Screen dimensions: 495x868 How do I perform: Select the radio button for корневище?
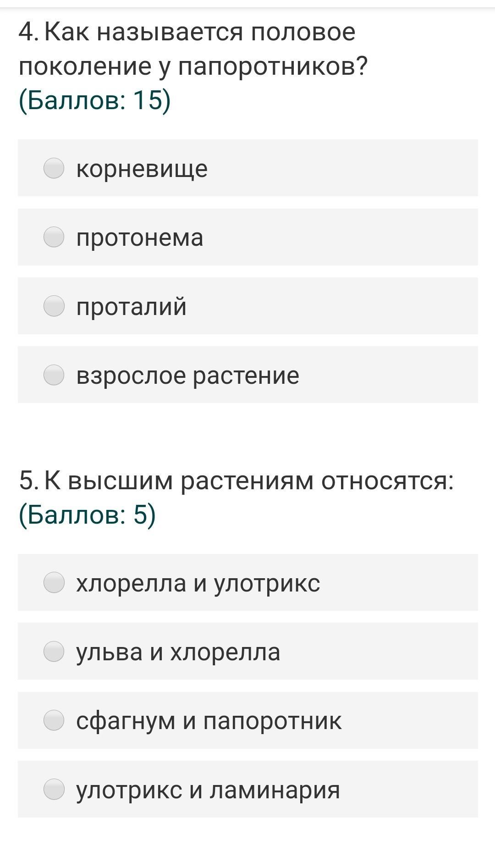(x=54, y=168)
